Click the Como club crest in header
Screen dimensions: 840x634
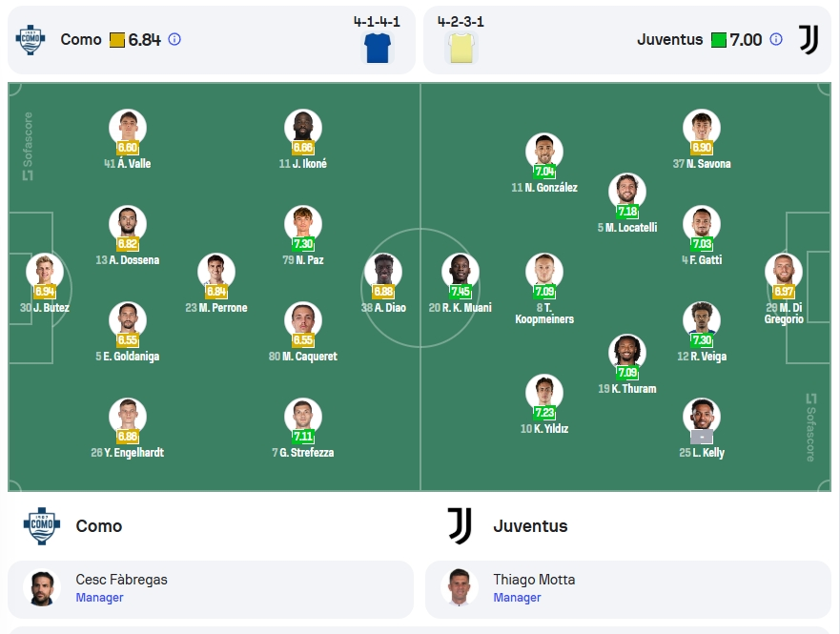coord(31,40)
